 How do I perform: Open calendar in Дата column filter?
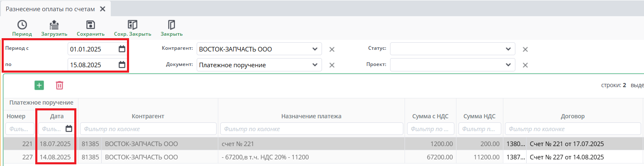click(69, 129)
